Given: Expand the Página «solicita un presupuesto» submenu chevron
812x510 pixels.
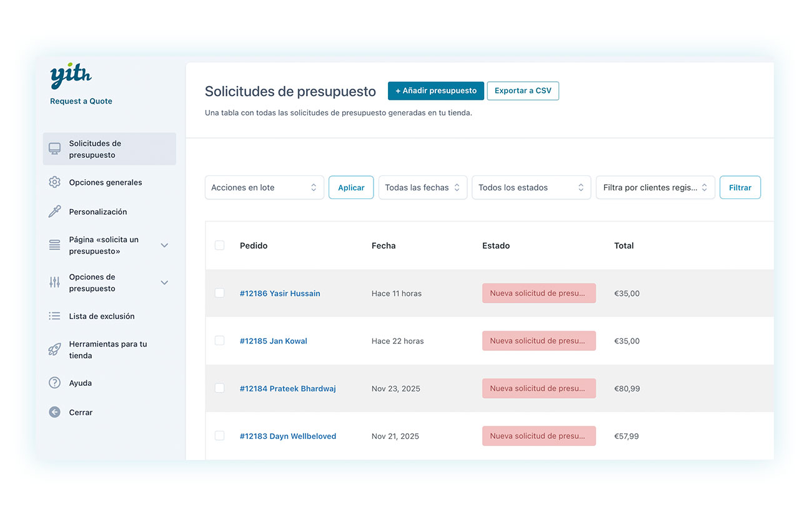Looking at the screenshot, I should pyautogui.click(x=164, y=245).
